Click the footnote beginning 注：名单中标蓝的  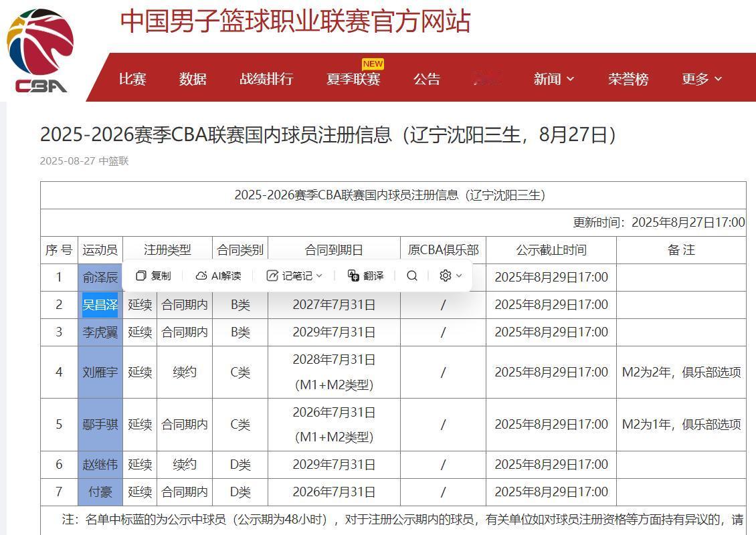(x=403, y=519)
